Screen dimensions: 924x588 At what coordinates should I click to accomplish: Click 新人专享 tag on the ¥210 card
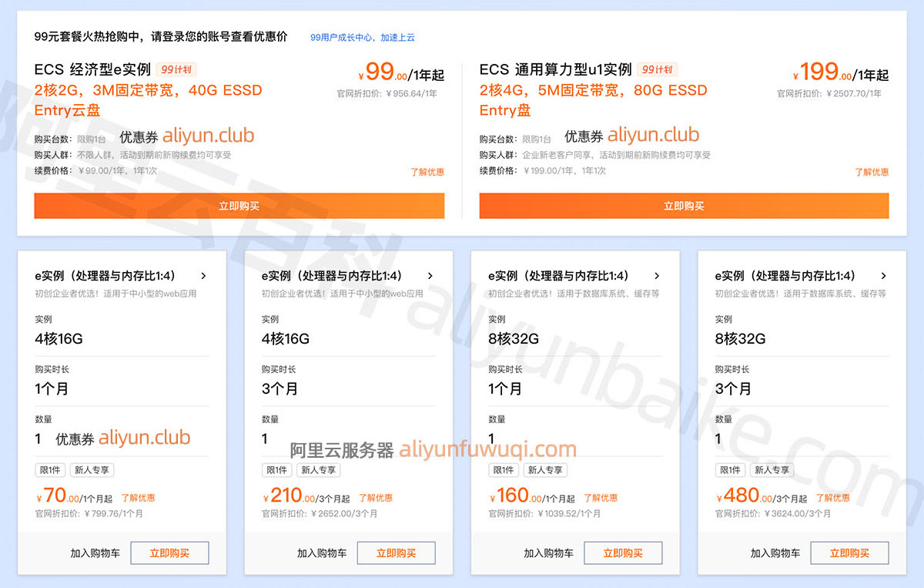[318, 470]
